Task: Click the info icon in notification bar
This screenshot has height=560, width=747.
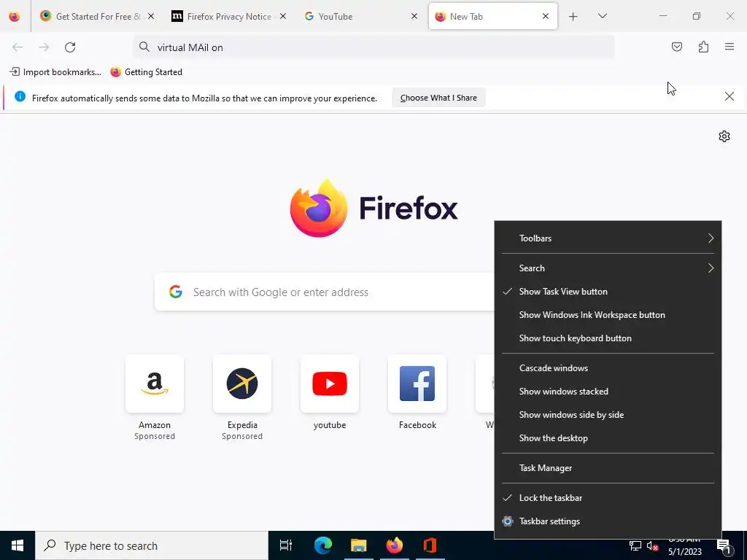Action: (x=20, y=97)
